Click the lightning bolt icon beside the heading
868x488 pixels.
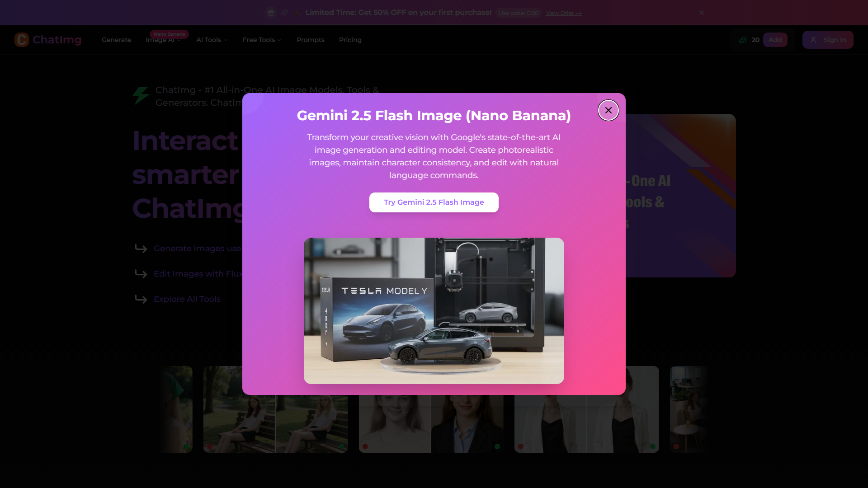pos(141,96)
